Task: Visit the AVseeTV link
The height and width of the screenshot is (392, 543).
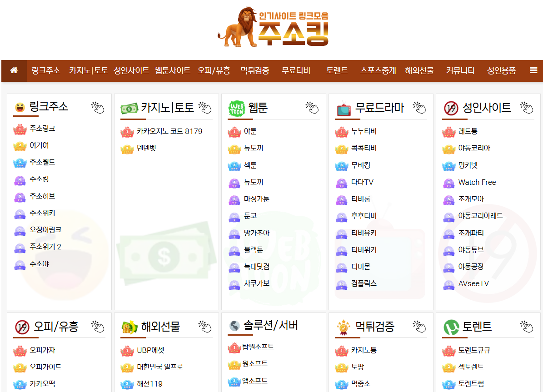Action: tap(473, 283)
